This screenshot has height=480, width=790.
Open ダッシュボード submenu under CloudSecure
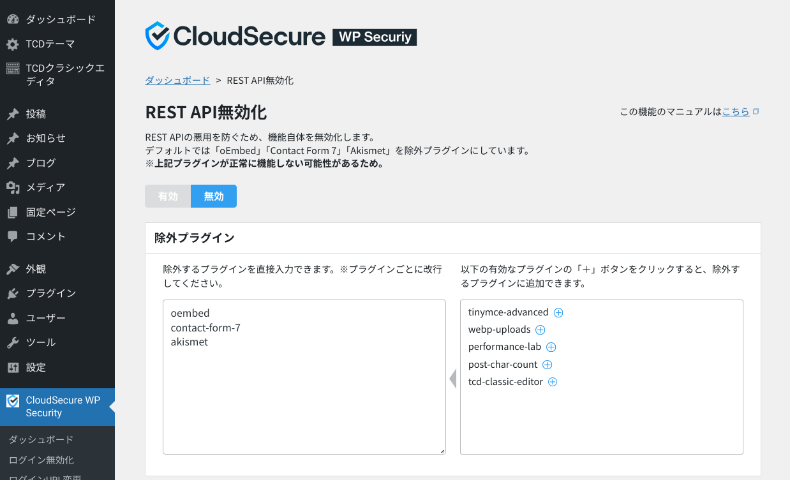pos(41,440)
